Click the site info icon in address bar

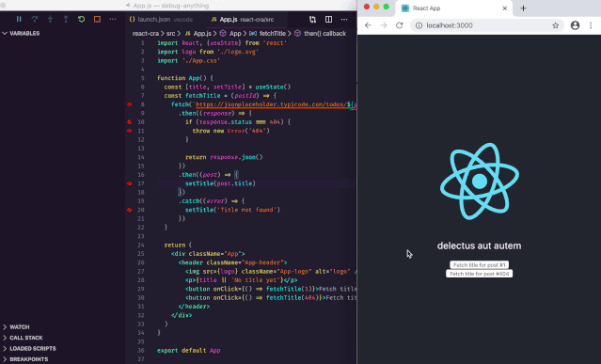tap(419, 25)
